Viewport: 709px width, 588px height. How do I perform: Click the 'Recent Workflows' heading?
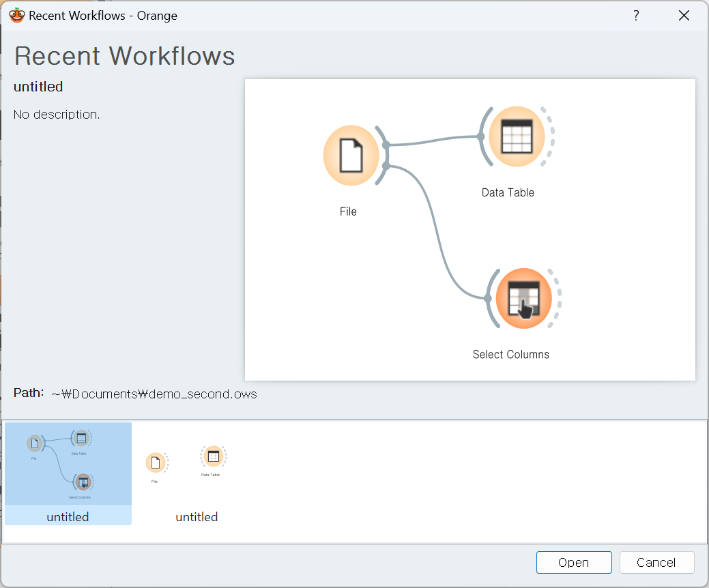125,56
